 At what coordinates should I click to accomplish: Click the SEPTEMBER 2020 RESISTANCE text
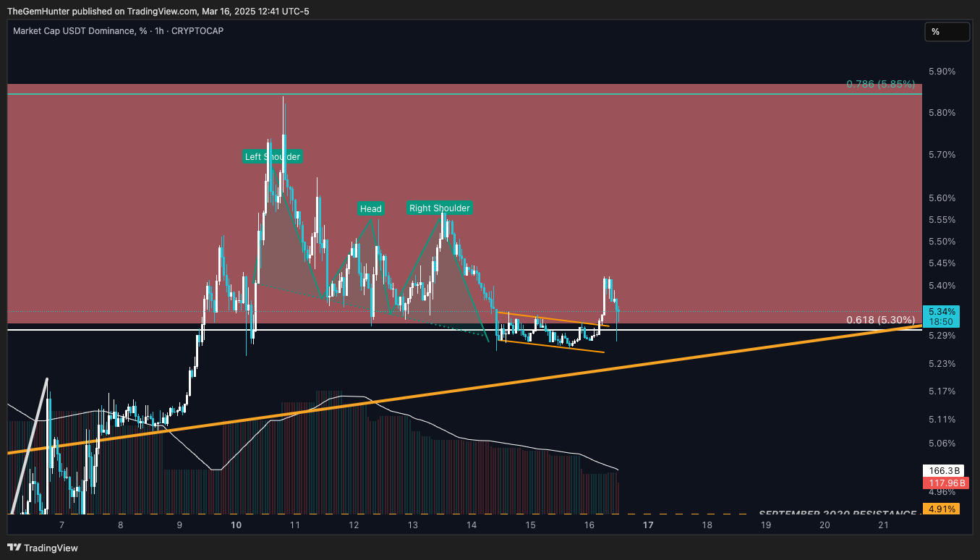(838, 513)
